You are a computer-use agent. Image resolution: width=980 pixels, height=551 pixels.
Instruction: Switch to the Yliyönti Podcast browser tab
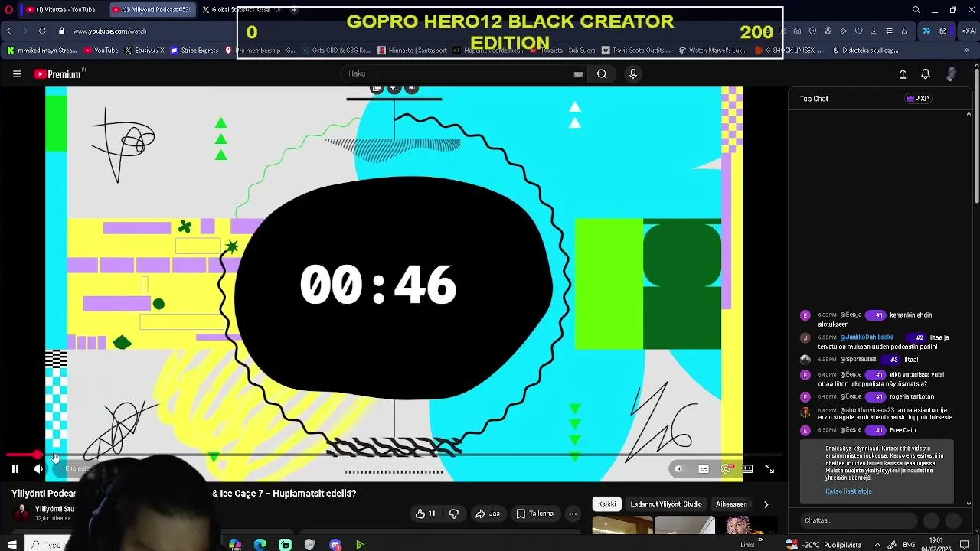[x=152, y=10]
